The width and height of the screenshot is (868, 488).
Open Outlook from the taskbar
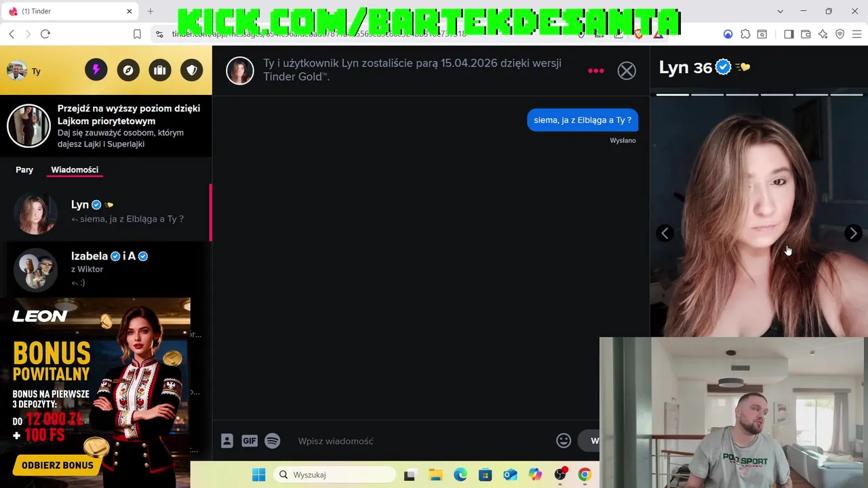pos(510,475)
